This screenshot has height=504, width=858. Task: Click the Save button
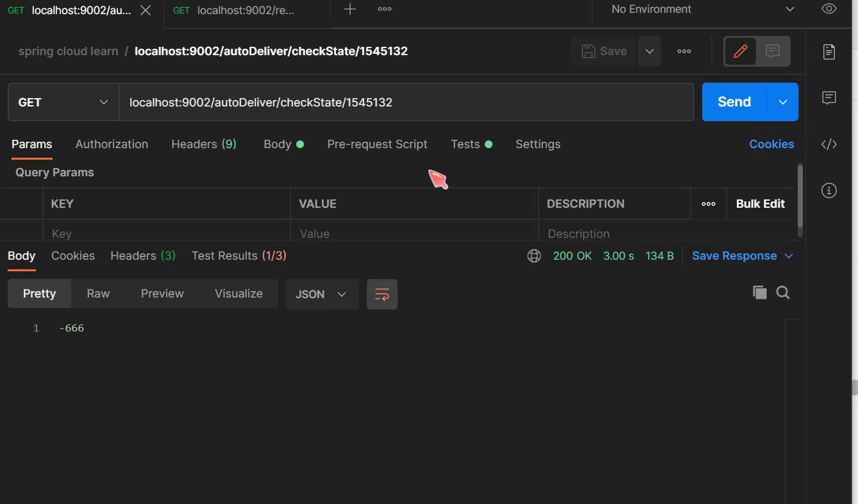pyautogui.click(x=604, y=51)
